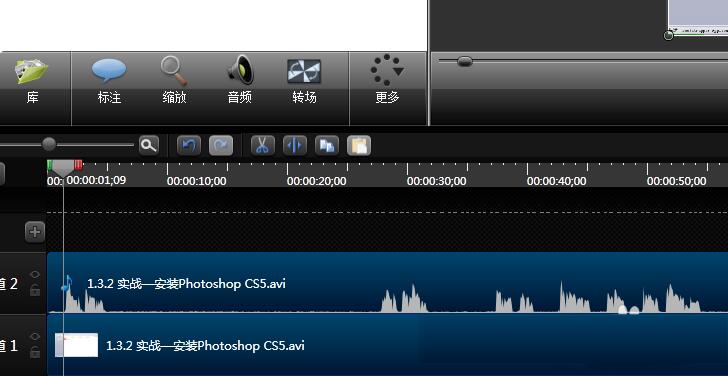Image resolution: width=728 pixels, height=376 pixels.
Task: Add a new track with plus button
Action: click(35, 232)
